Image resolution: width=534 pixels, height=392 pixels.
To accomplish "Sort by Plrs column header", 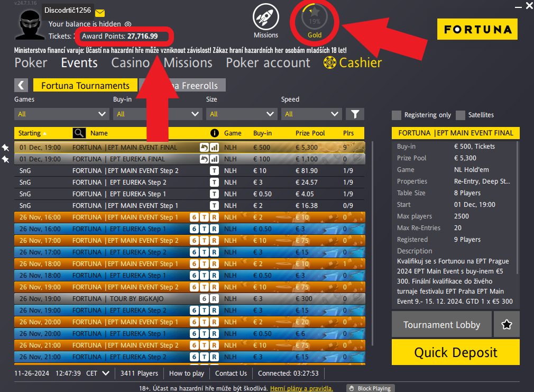I will click(x=348, y=133).
